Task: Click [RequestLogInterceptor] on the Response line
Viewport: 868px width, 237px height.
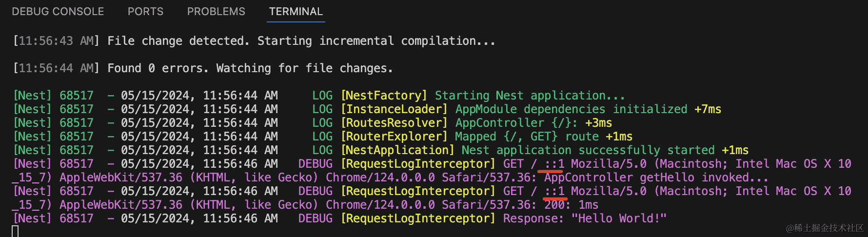Action: pyautogui.click(x=418, y=218)
